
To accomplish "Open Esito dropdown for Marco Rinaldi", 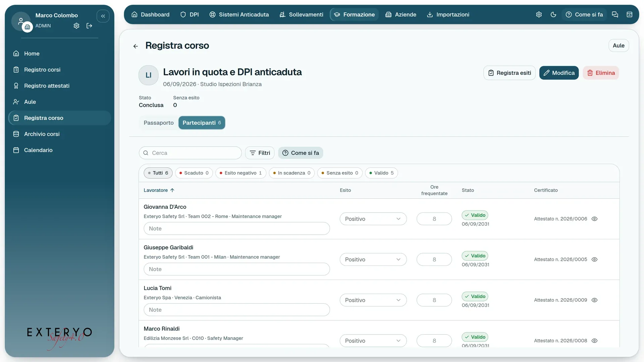I will click(373, 341).
